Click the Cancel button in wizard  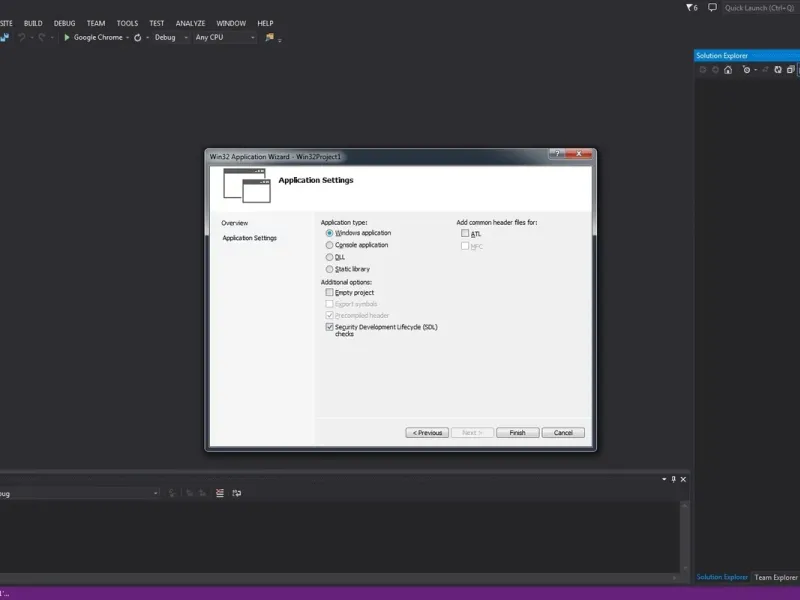tap(563, 433)
